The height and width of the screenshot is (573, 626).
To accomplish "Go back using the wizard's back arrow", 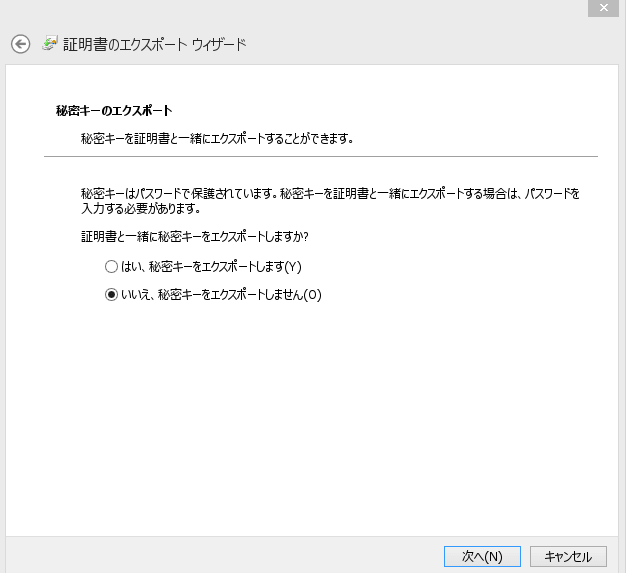I will 20,44.
